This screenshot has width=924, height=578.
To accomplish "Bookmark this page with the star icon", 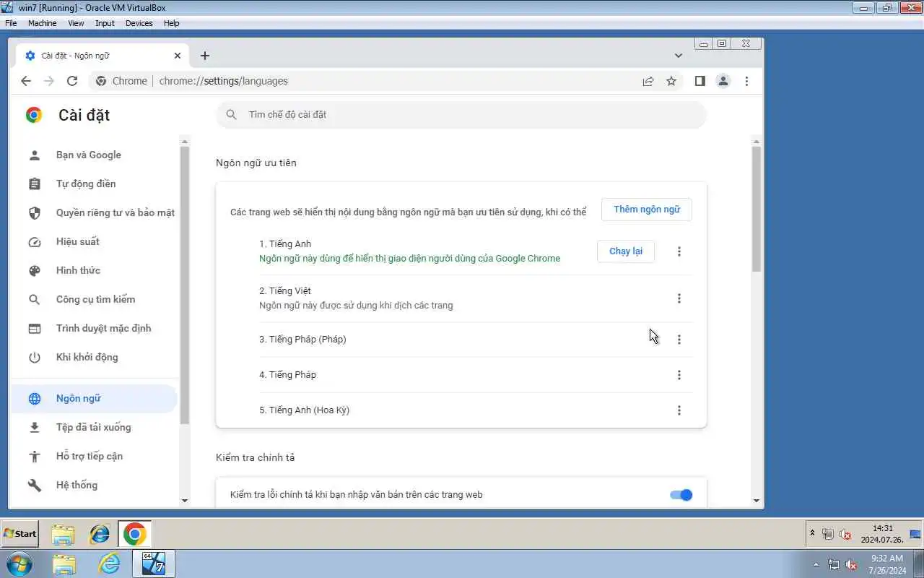I will (671, 81).
